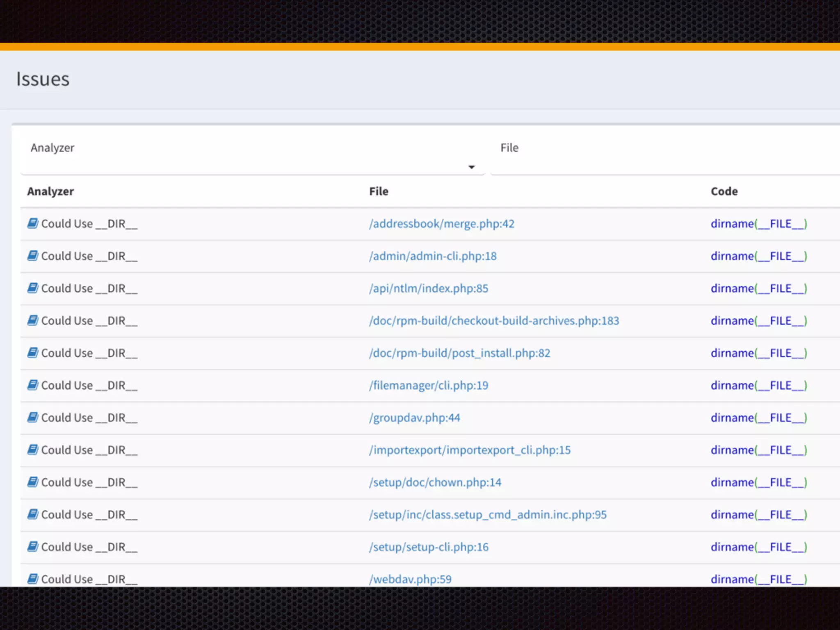Screen dimensions: 840x630
Task: Open the Analyzer filter dropdown arrow
Action: click(x=471, y=167)
